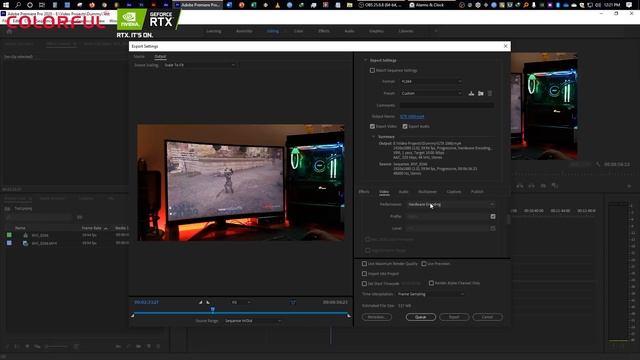Open the Format dropdown showing H.264

click(x=431, y=82)
